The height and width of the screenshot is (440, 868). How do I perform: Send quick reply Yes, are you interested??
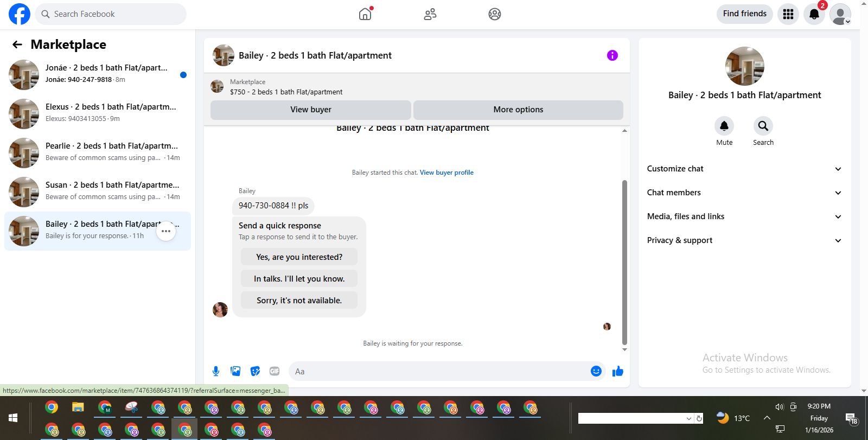pos(299,257)
